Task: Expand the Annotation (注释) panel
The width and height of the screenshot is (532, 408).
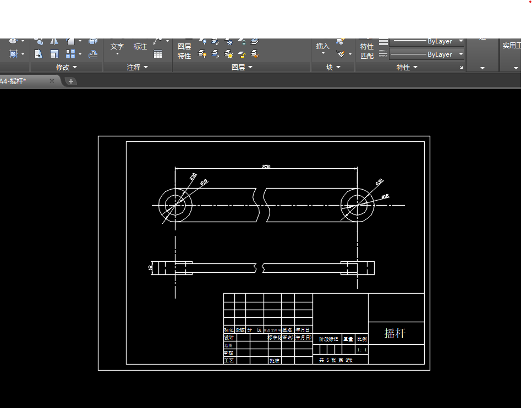Action: (138, 67)
